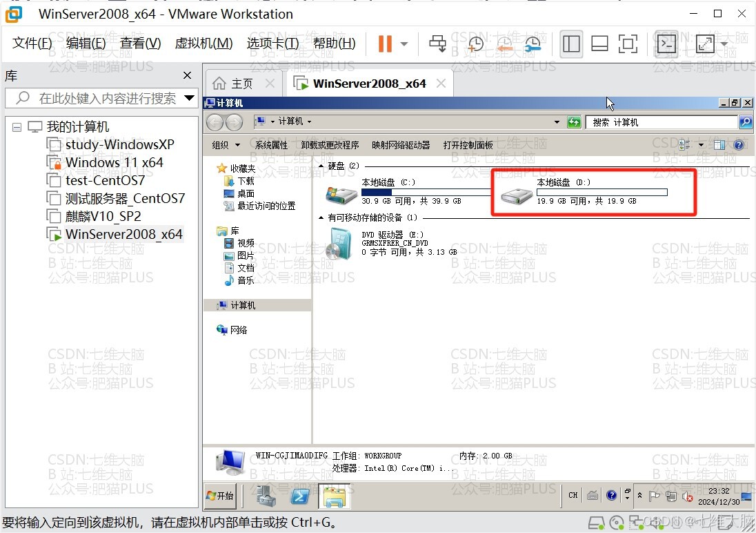Pause the virtual machine with the orange button
The image size is (756, 533).
coord(385,44)
